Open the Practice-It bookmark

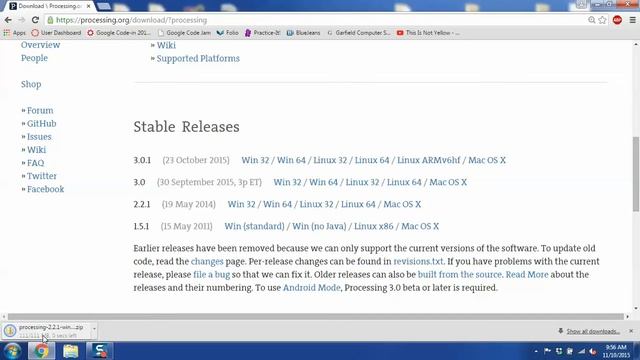(262, 33)
